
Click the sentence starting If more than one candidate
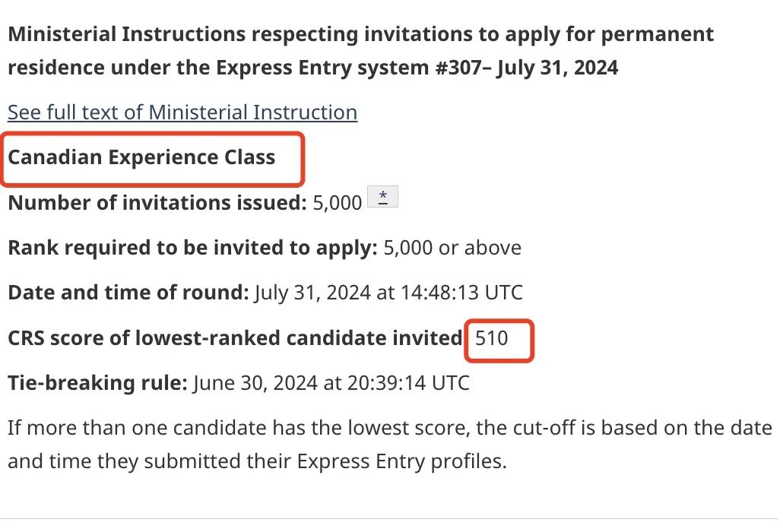click(389, 444)
